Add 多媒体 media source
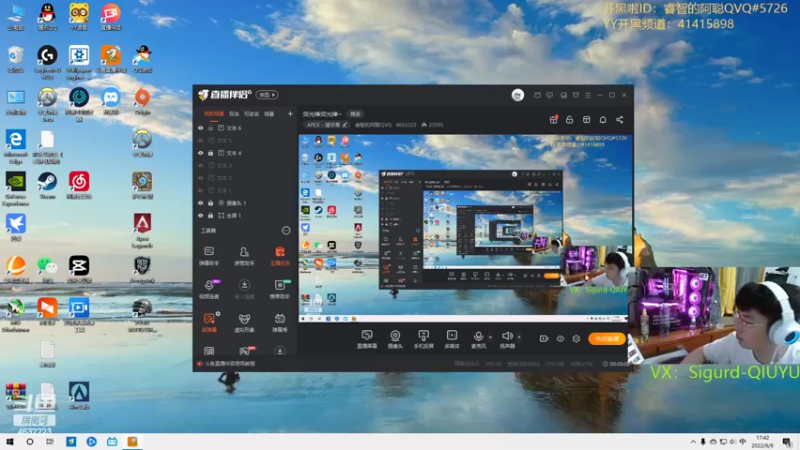The width and height of the screenshot is (800, 450). (x=452, y=339)
